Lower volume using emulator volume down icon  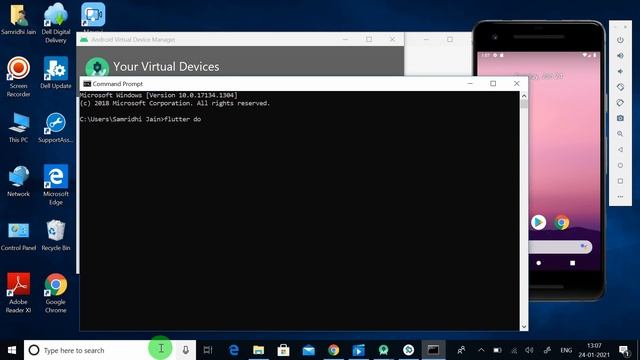[x=620, y=71]
